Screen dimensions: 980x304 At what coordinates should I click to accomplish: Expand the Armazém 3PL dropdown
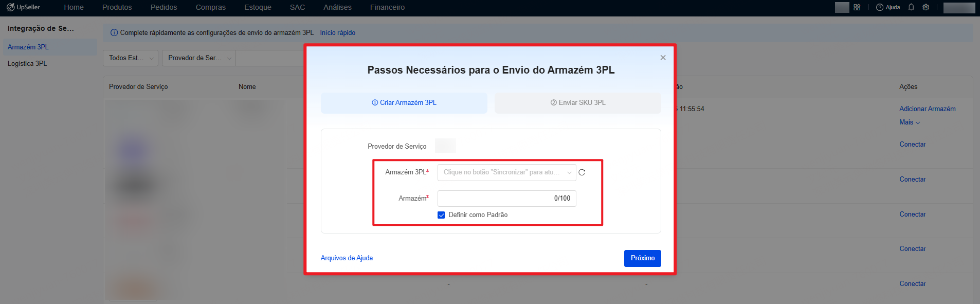coord(506,172)
